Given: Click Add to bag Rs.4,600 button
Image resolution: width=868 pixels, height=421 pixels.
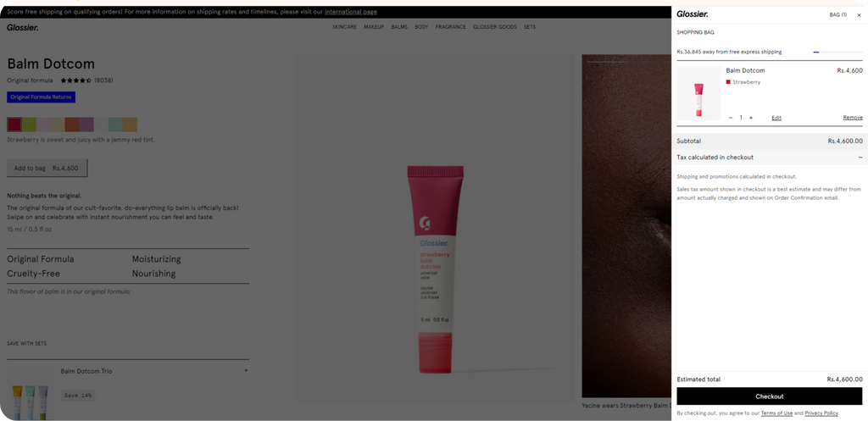Looking at the screenshot, I should [x=47, y=169].
